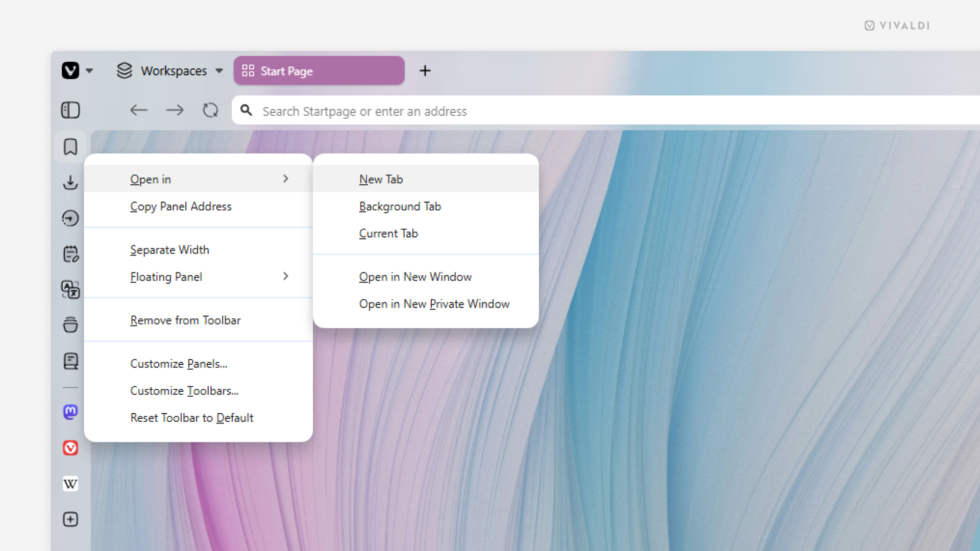Open panel in New Tab
The width and height of the screenshot is (980, 551).
coord(426,179)
